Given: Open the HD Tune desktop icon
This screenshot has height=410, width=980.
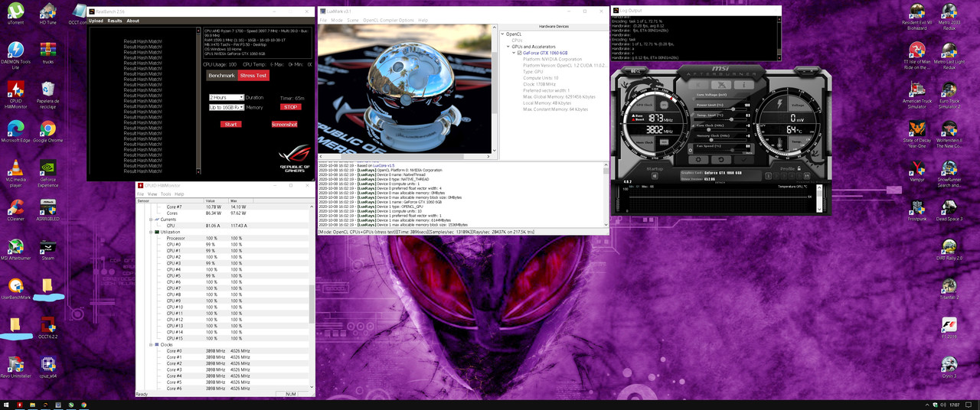Looking at the screenshot, I should [47, 14].
